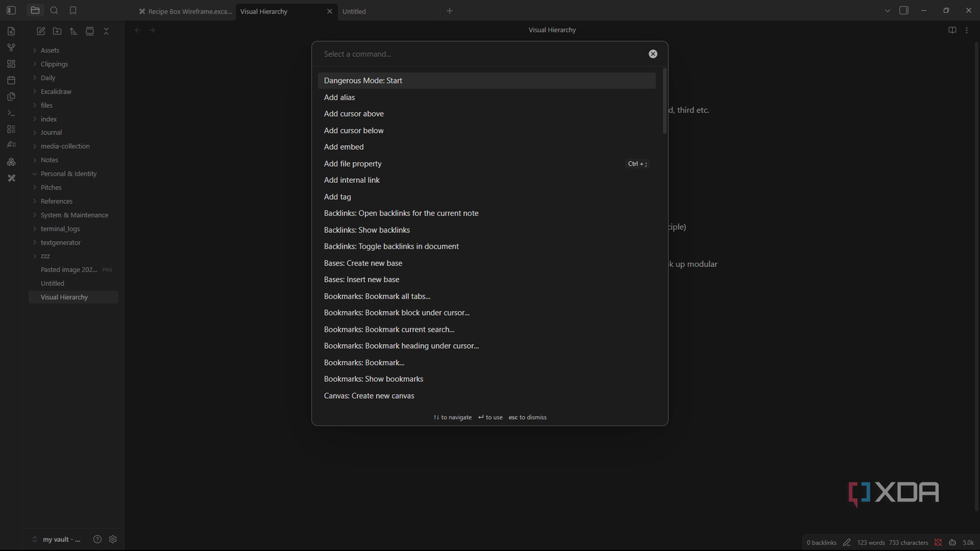The width and height of the screenshot is (980, 551).
Task: Select 'Canvas: Create new canvas' command
Action: click(487, 396)
